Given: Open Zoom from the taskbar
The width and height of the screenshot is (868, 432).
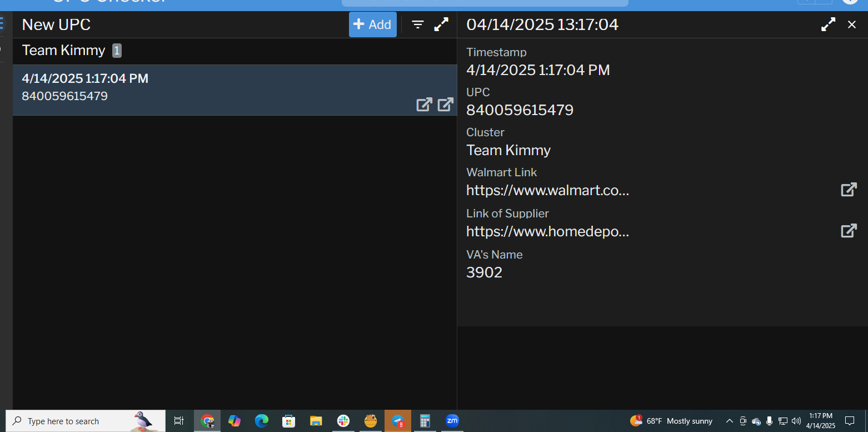Looking at the screenshot, I should coord(452,421).
